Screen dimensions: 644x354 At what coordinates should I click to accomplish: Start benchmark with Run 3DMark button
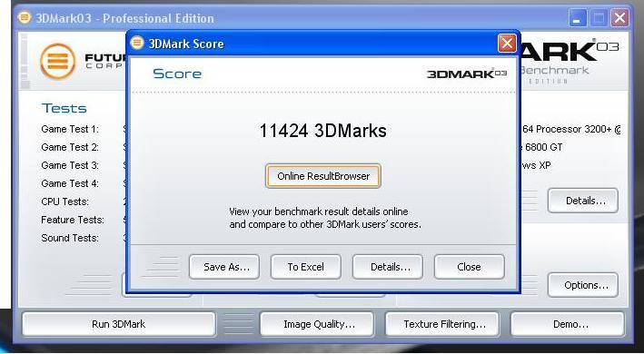(119, 324)
